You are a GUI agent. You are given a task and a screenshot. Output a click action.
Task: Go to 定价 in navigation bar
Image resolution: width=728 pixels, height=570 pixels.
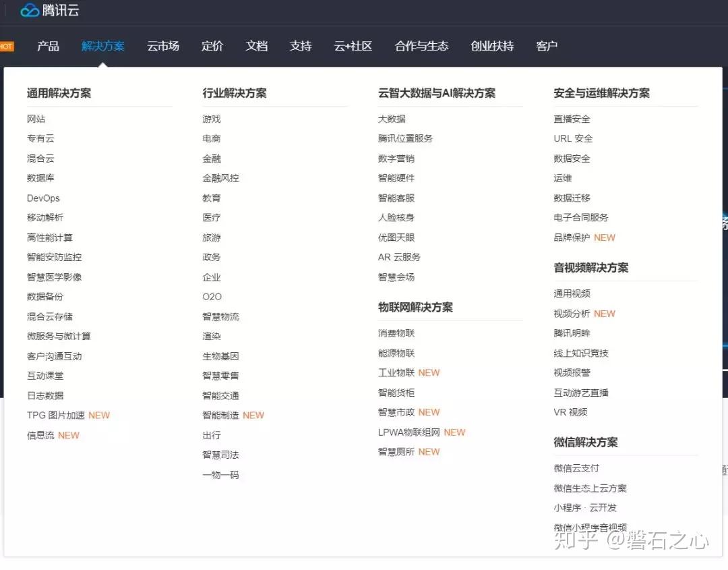212,46
